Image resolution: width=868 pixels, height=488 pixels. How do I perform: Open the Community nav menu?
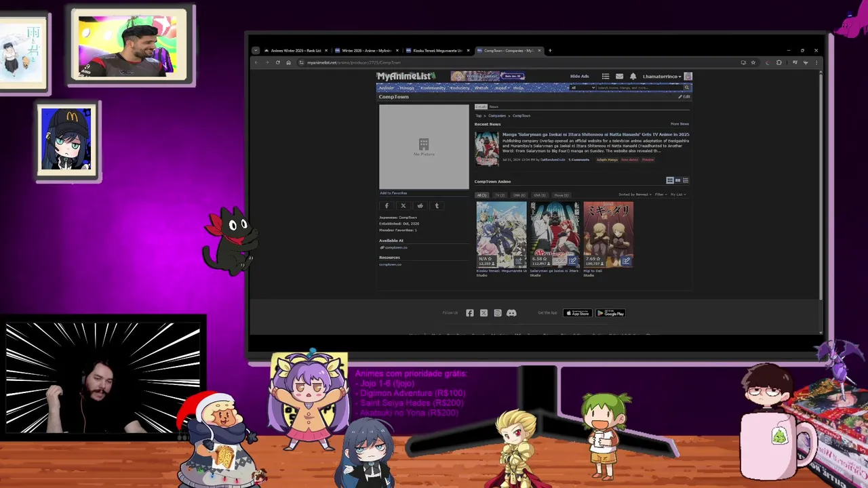[433, 88]
